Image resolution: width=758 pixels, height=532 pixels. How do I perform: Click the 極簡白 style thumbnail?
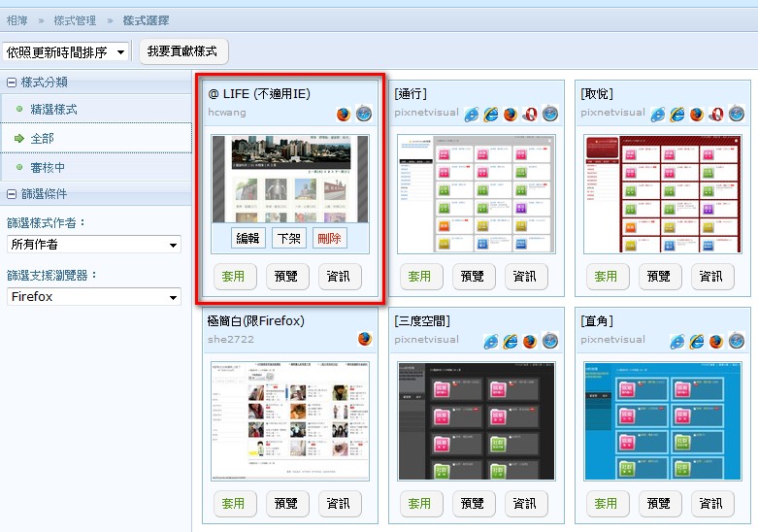(290, 421)
